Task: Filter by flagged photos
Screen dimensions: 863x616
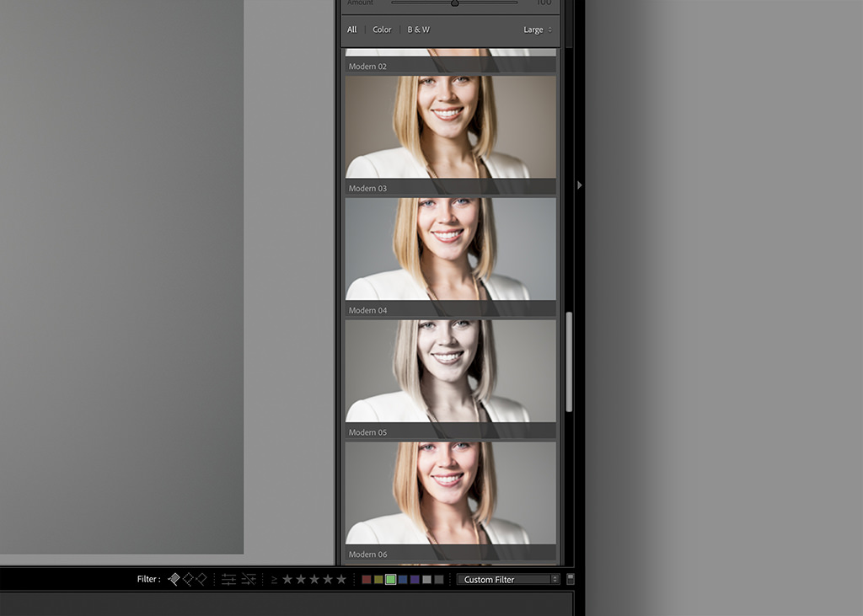Action: [x=174, y=579]
